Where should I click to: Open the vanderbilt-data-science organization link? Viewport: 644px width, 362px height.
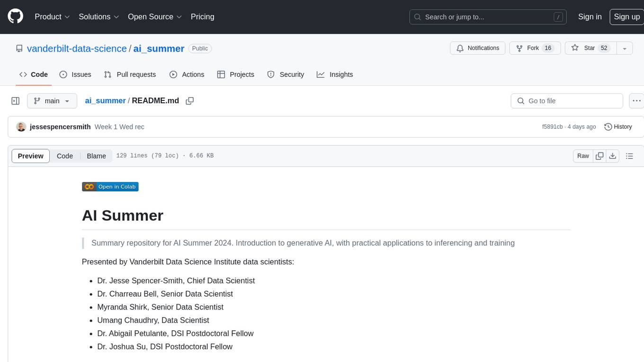tap(77, 48)
